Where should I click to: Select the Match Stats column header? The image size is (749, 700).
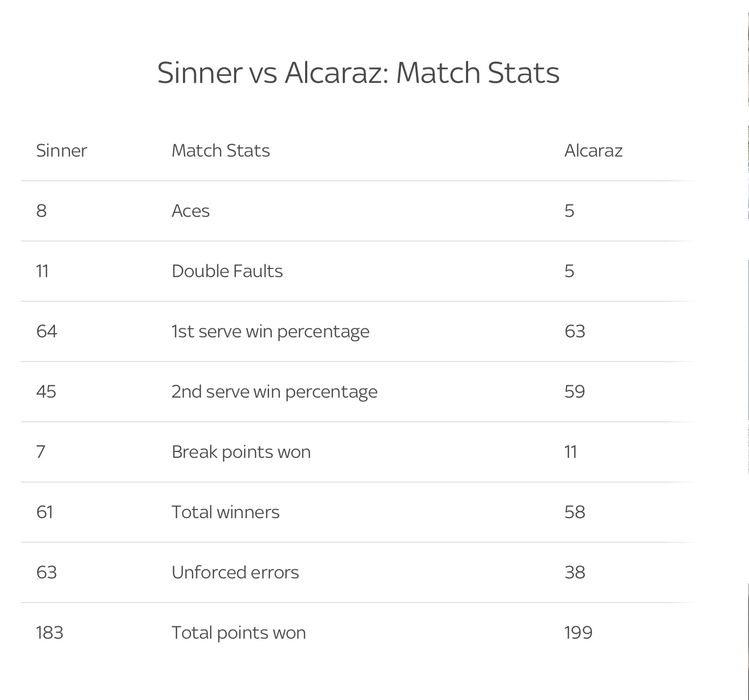[221, 150]
